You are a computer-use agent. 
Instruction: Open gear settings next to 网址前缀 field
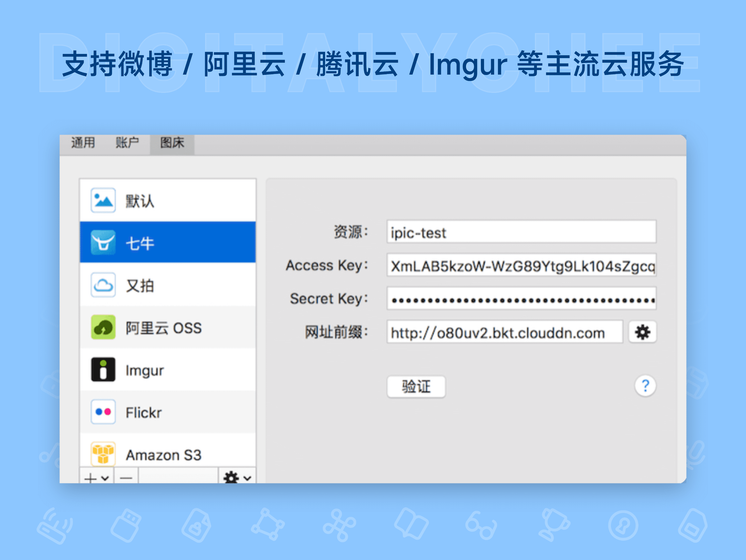point(642,332)
